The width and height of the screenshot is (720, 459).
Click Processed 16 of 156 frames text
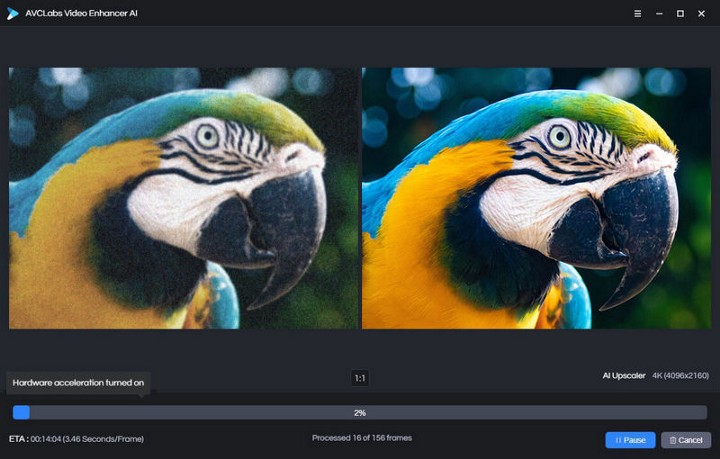pyautogui.click(x=362, y=438)
